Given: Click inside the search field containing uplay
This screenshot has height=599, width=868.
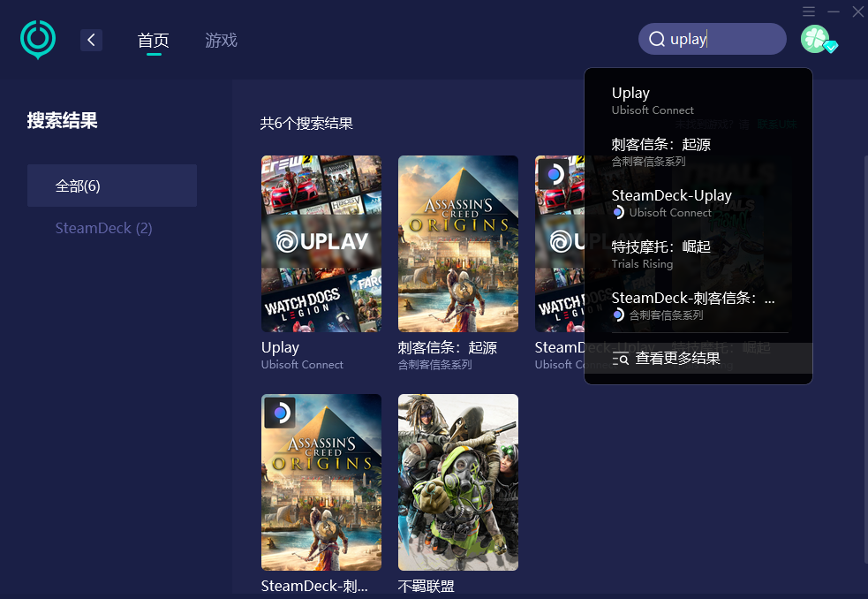Looking at the screenshot, I should coord(724,40).
